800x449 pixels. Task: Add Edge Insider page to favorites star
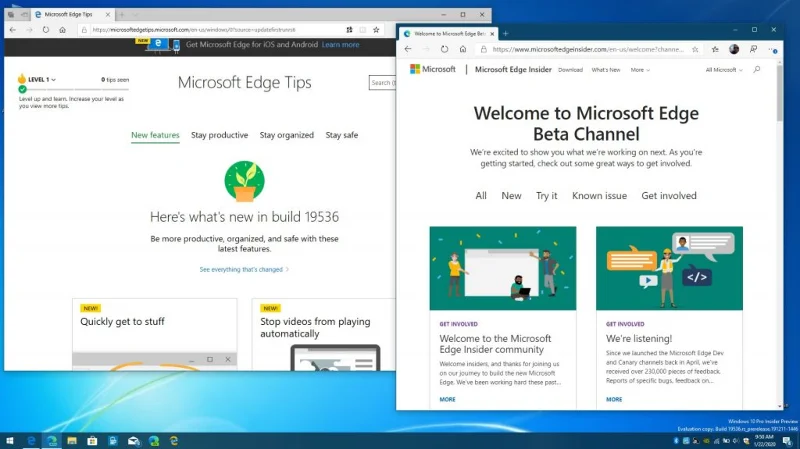point(695,49)
